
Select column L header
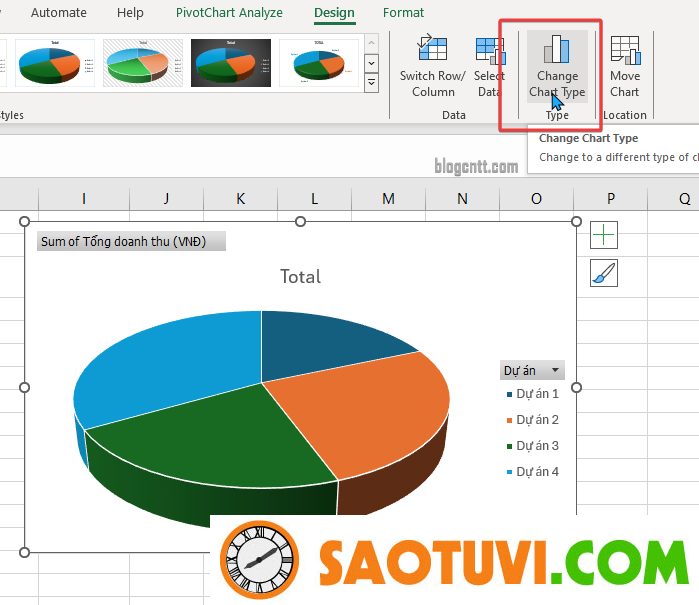314,199
